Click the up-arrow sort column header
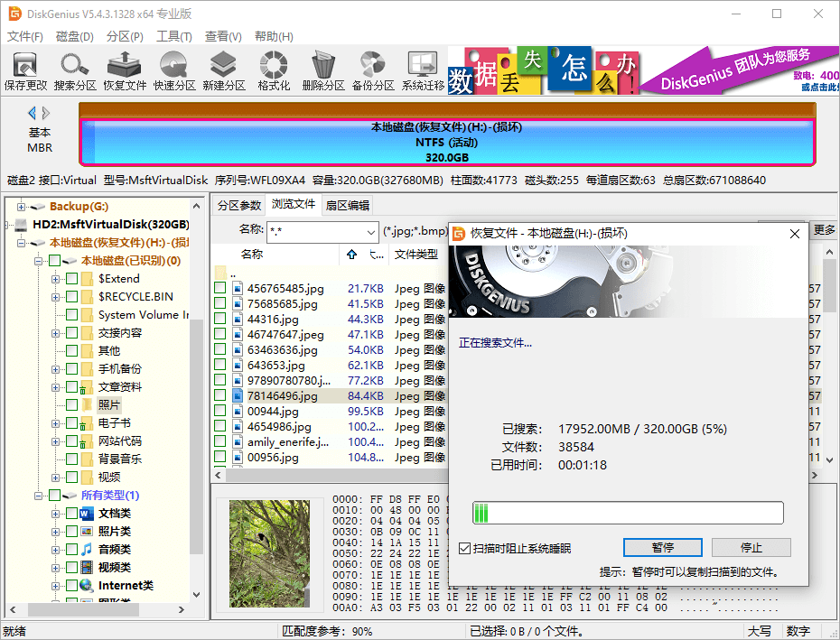Image resolution: width=840 pixels, height=640 pixels. pos(351,255)
